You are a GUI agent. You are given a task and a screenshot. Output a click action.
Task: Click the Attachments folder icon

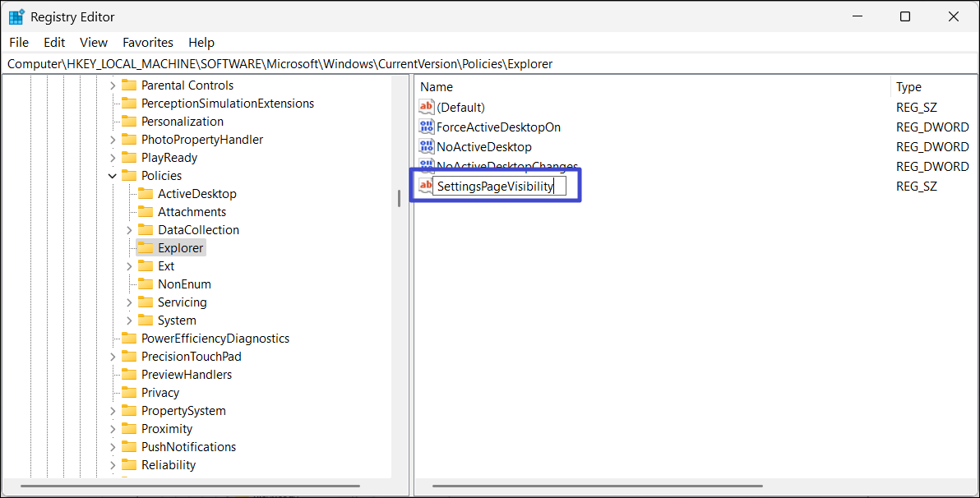[x=146, y=212]
